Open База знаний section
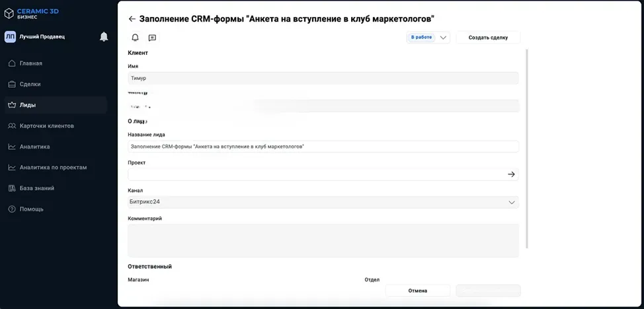The image size is (644, 309). 56,188
